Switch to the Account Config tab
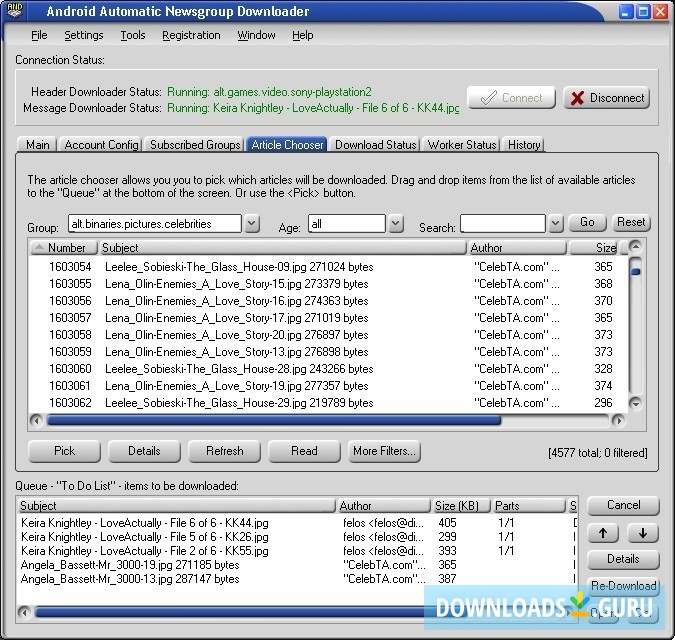Image resolution: width=675 pixels, height=640 pixels. click(x=101, y=145)
